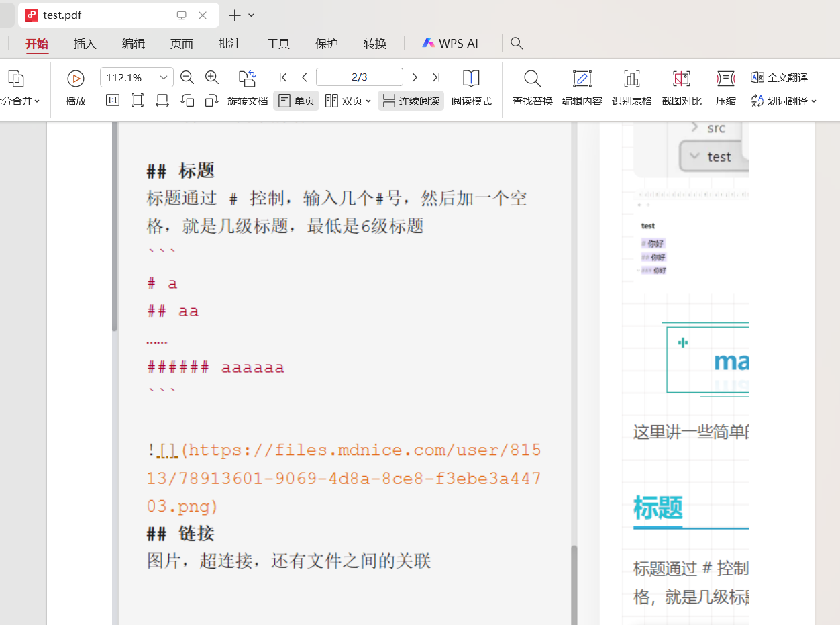
Task: Click the '## 标题' heading text
Action: point(180,171)
